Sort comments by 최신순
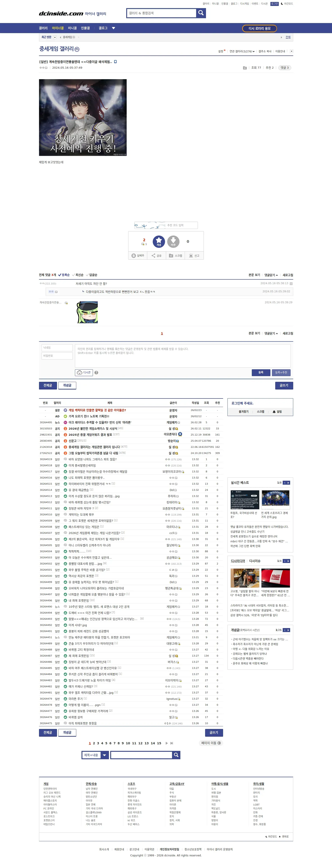Screen dimensions: 332x868 click(78, 275)
